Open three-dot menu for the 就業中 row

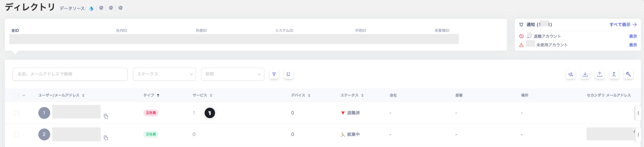tap(638, 135)
